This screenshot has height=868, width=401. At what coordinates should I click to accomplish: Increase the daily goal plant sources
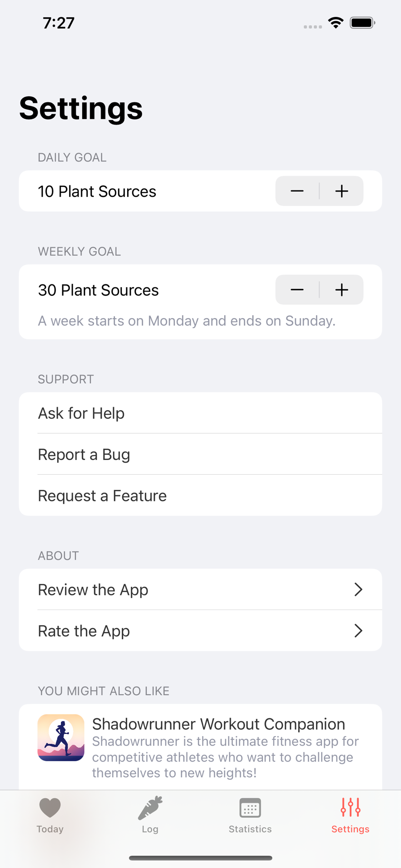(342, 191)
